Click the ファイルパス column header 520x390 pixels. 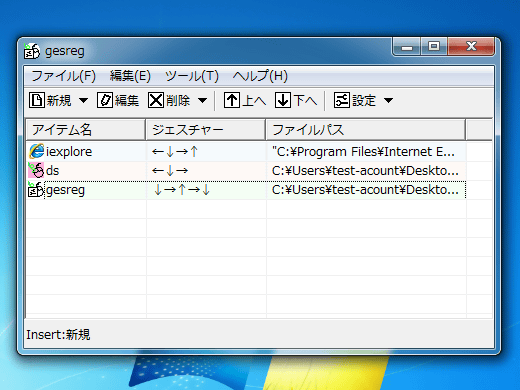coord(366,130)
